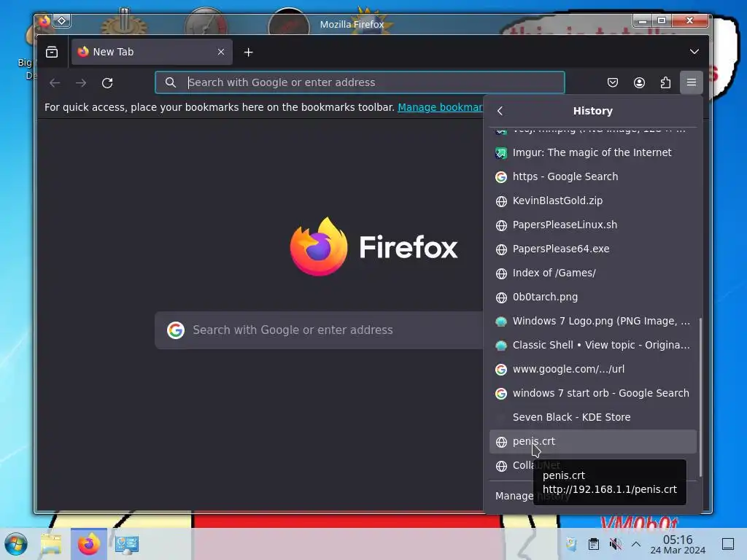This screenshot has height=560, width=747.
Task: Follow the Manage bookmarks link
Action: (x=440, y=107)
